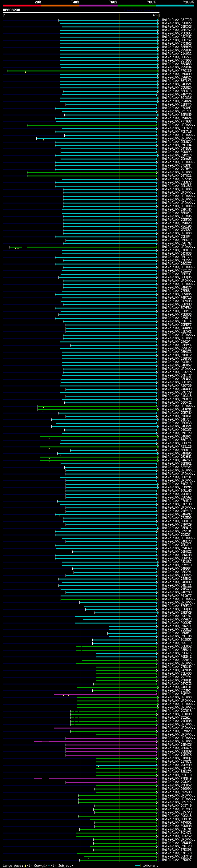This screenshot has width=197, height=868.
Task: Open hit UniRef100_Q4T821
Action: tap(177, 176)
